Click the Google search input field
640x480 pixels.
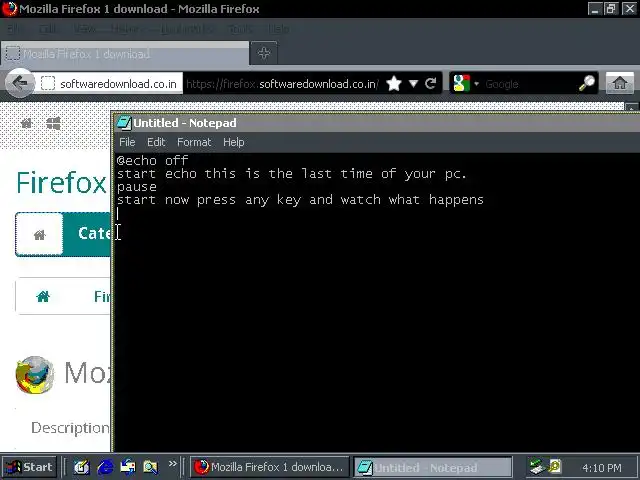pos(529,84)
